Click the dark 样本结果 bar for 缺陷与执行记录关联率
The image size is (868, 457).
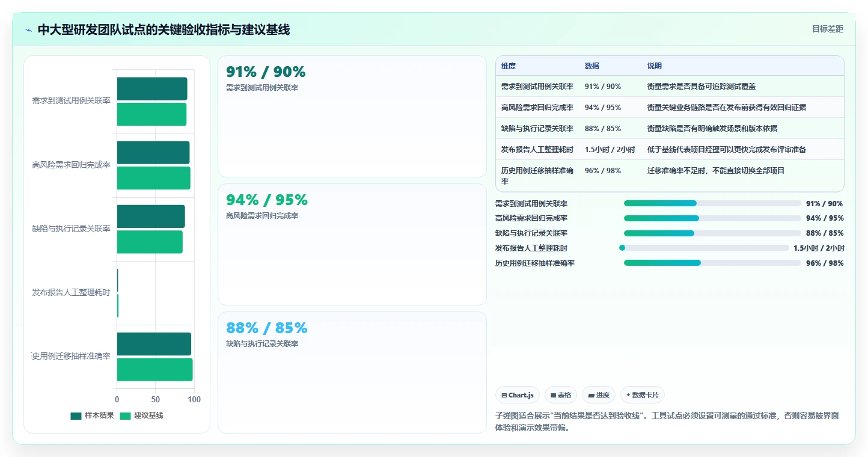click(151, 216)
